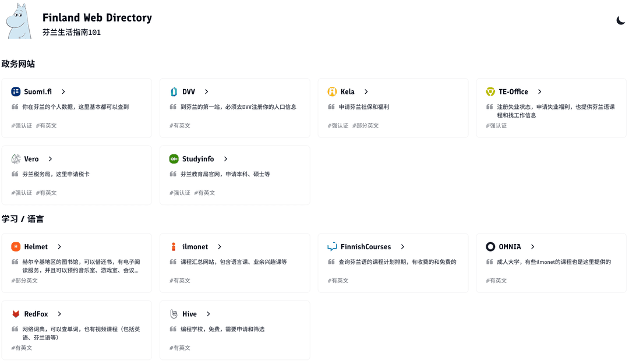Viewport: 629px width, 364px height.
Task: Click the chevron next to ilmonet
Action: click(220, 246)
